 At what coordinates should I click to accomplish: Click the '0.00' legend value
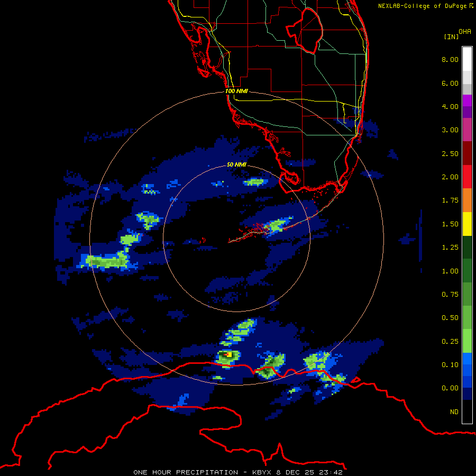coord(450,388)
